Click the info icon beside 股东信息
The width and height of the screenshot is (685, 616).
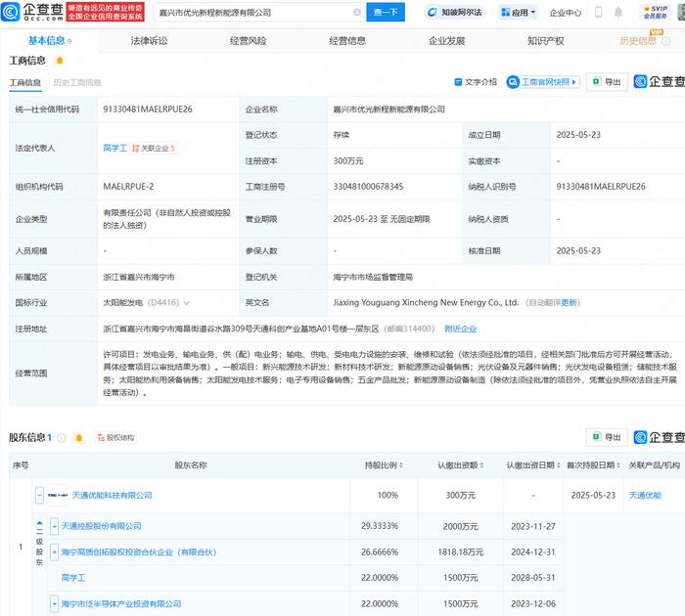[x=62, y=437]
